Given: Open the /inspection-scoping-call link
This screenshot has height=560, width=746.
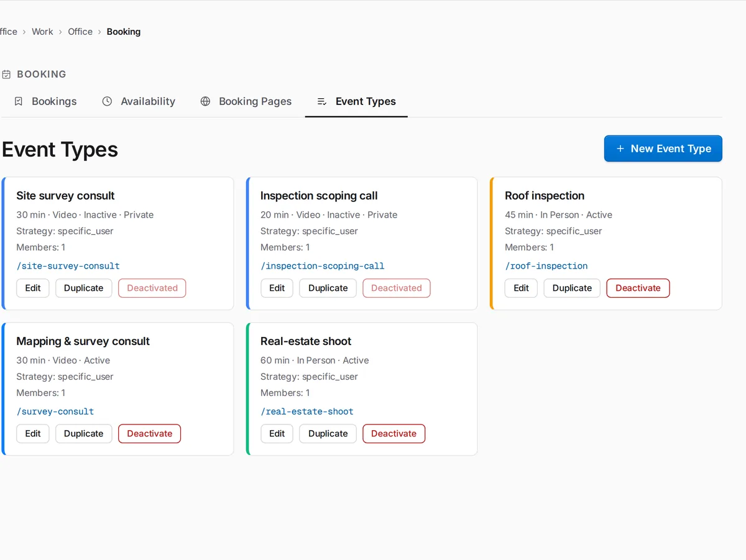Looking at the screenshot, I should 322,266.
